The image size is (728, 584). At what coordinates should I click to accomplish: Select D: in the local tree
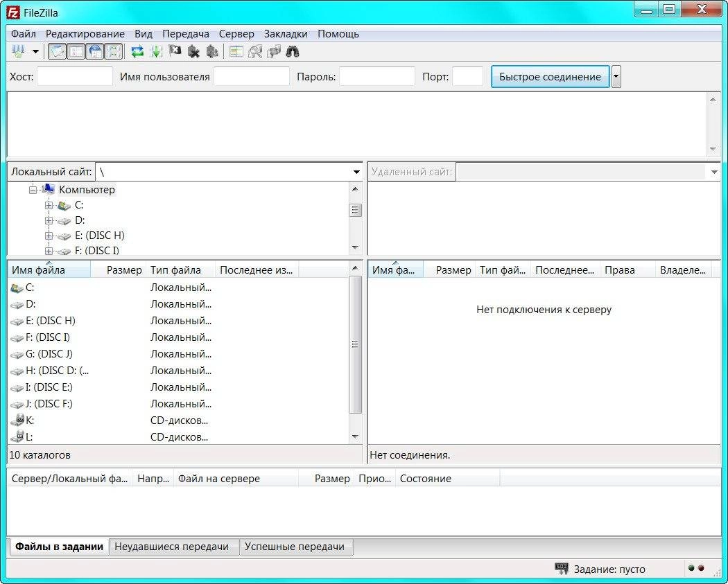tap(80, 220)
